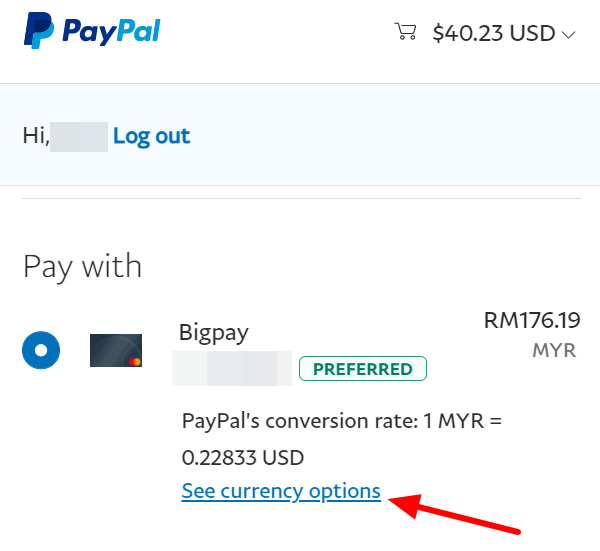Click the blurred account name after Hi

coord(79,137)
